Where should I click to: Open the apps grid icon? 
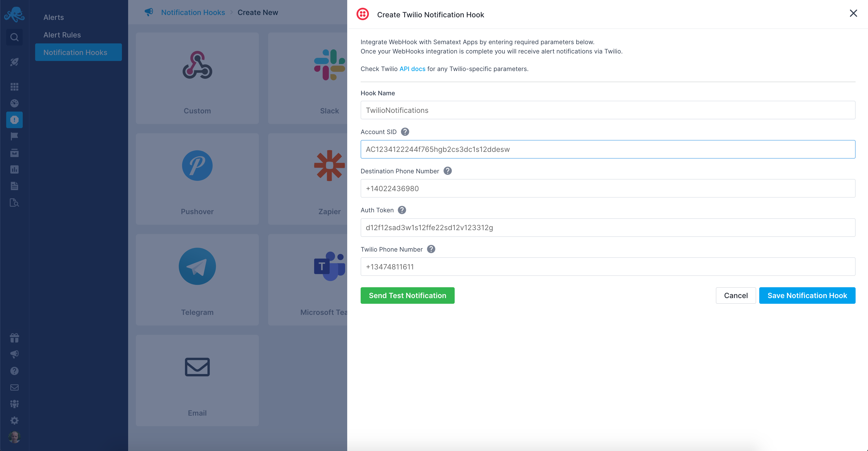pos(14,87)
